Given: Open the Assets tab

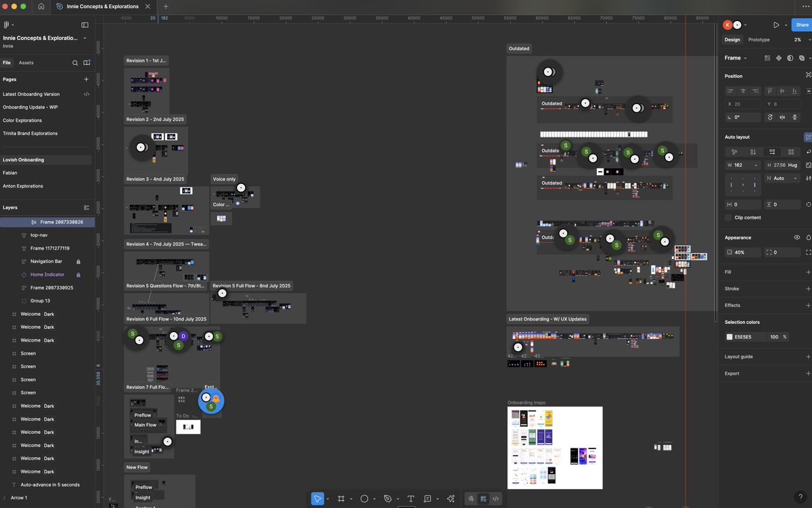Looking at the screenshot, I should pyautogui.click(x=27, y=62).
